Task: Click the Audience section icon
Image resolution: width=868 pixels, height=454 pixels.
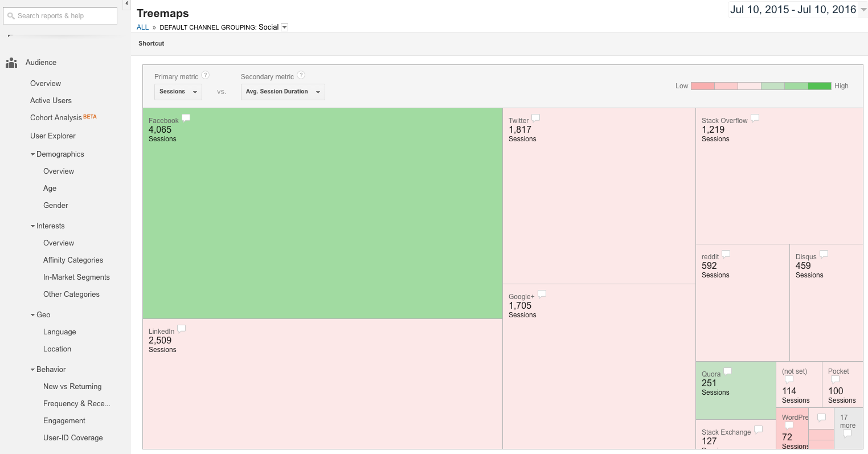Action: [11, 63]
